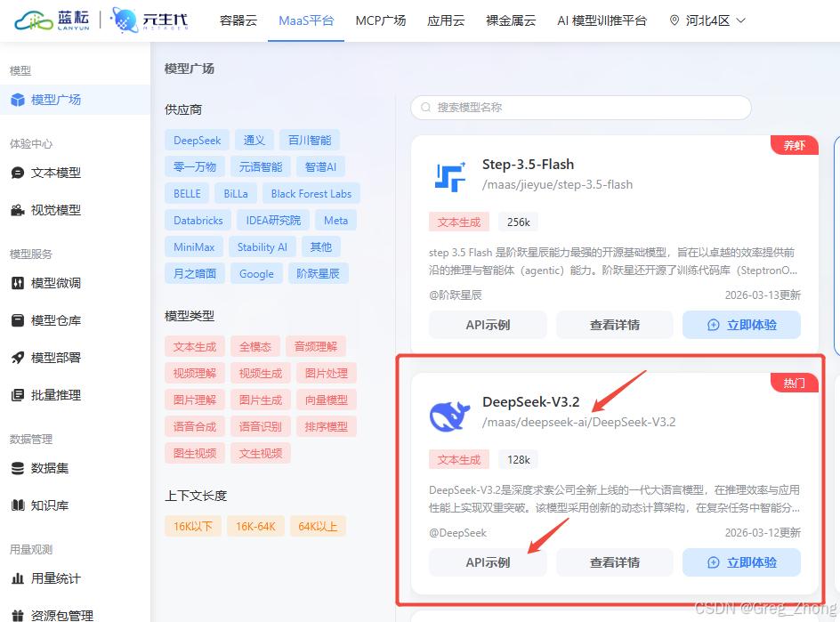This screenshot has width=840, height=622.
Task: Open the DeepSeek-V3.2 model title
Action: click(x=531, y=402)
